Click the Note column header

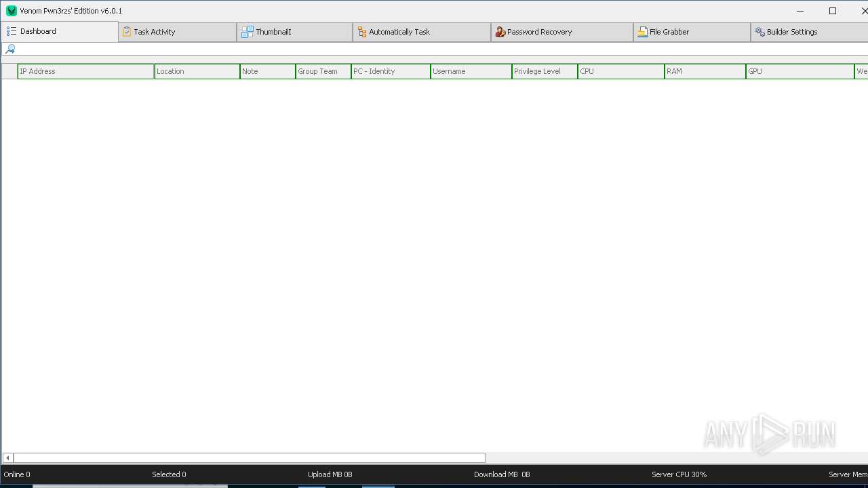[x=268, y=71]
